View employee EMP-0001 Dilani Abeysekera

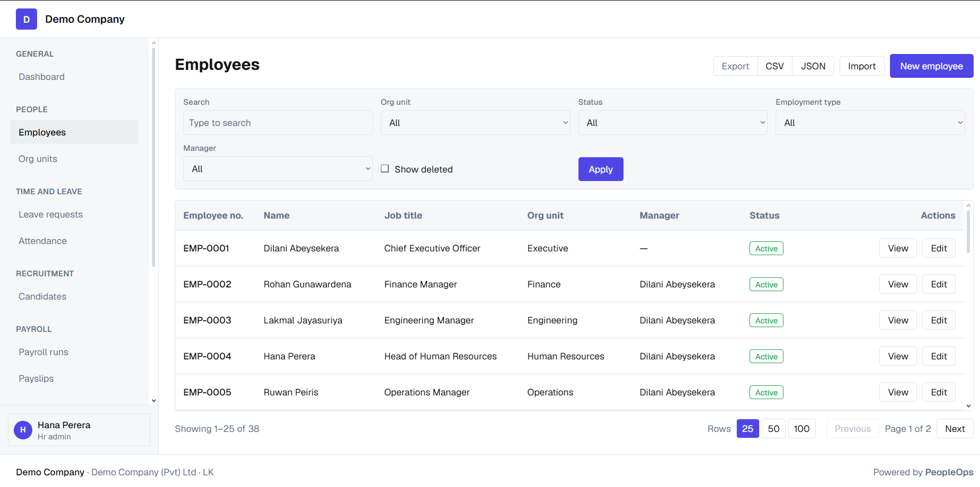tap(898, 248)
